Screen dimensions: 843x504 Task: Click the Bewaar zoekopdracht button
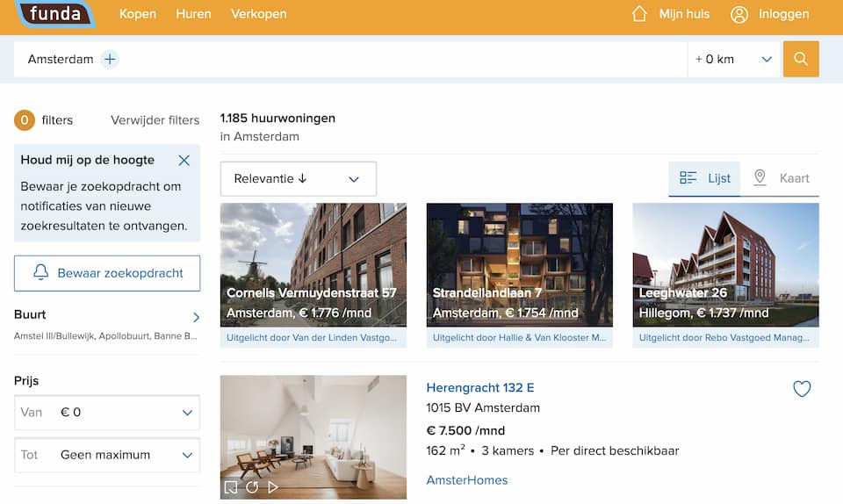point(107,273)
